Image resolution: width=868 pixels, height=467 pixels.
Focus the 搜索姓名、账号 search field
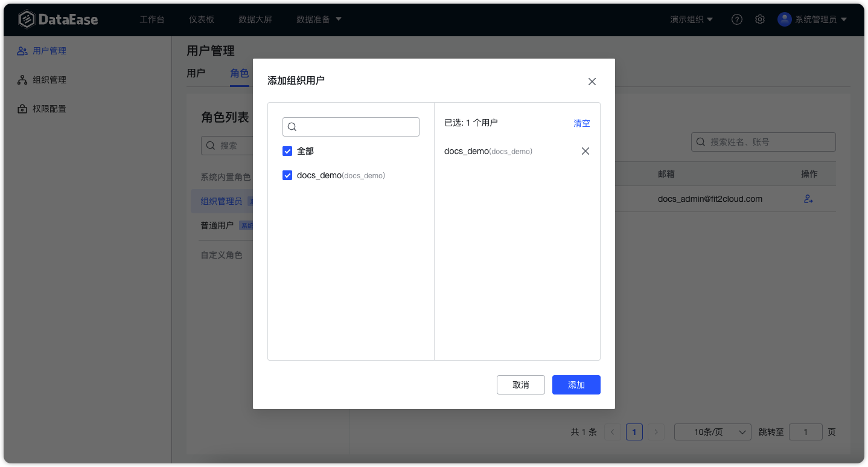click(764, 142)
